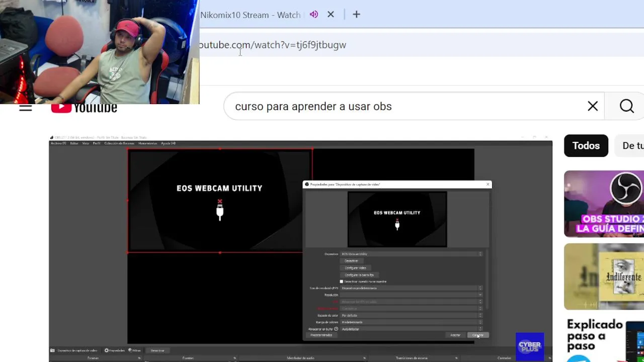This screenshot has height=362, width=644.
Task: Open the Rango de colores dropdown
Action: [412, 322]
